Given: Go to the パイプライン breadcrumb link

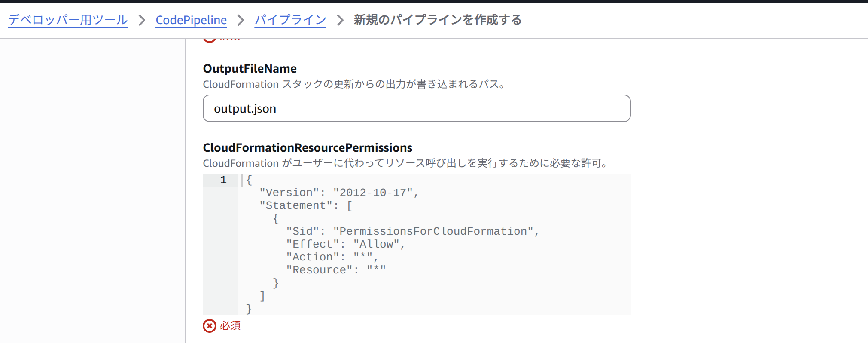Looking at the screenshot, I should pos(290,20).
